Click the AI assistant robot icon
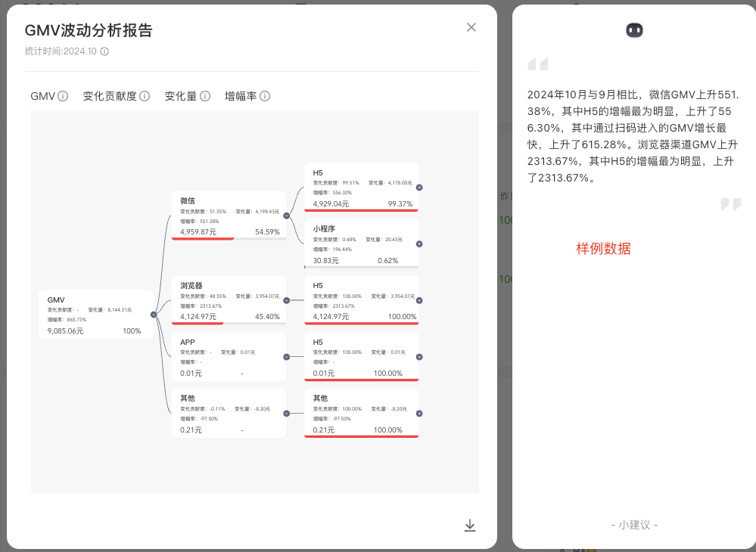This screenshot has height=552, width=756. point(634,29)
